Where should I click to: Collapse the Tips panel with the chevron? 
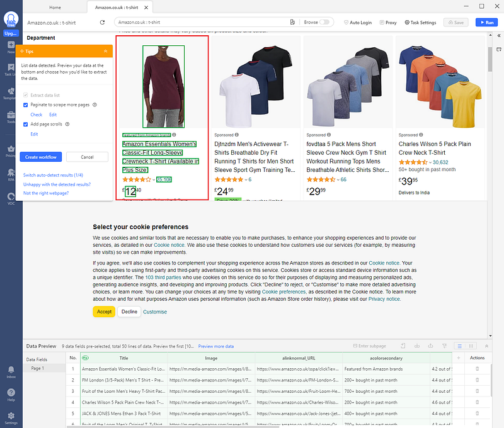click(105, 52)
